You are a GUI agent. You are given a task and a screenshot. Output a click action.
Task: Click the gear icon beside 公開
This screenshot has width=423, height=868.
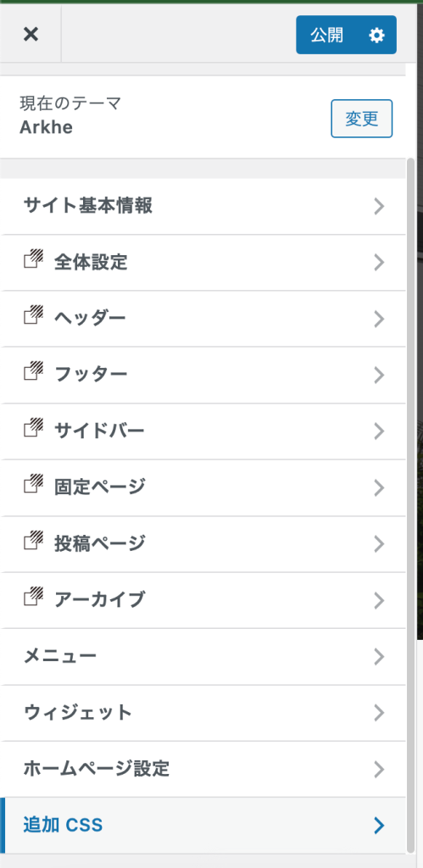click(376, 36)
